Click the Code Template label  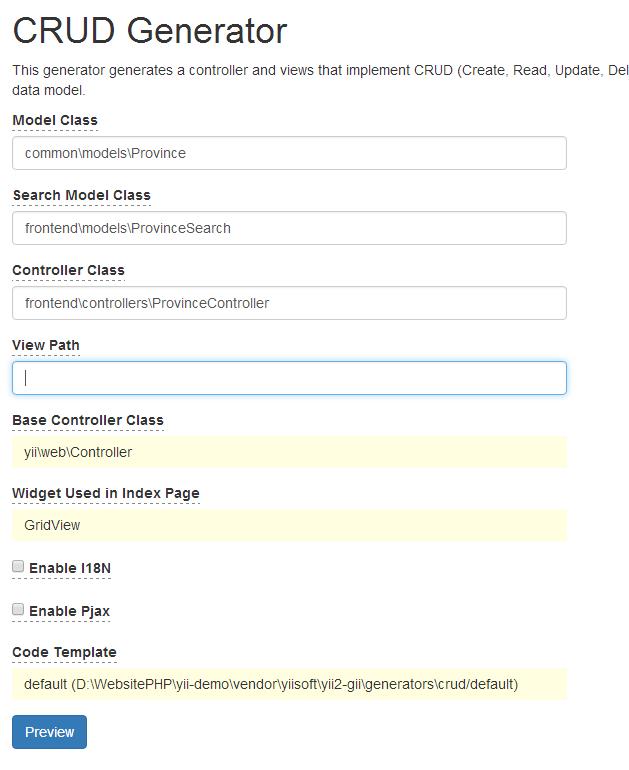point(64,652)
